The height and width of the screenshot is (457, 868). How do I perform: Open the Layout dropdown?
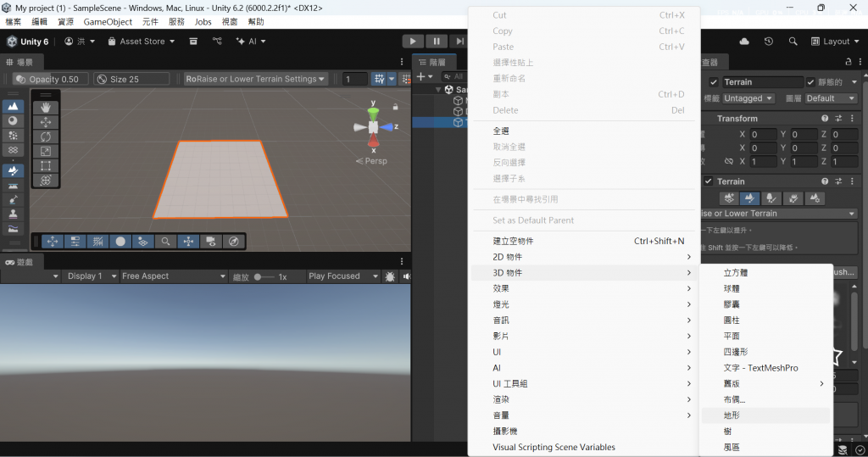(x=835, y=42)
